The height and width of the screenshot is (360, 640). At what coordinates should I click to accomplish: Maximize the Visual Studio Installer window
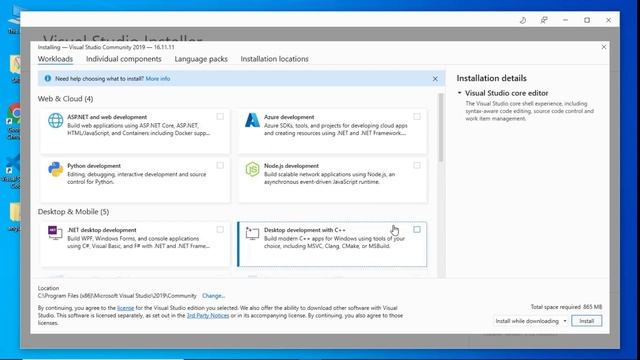click(587, 20)
